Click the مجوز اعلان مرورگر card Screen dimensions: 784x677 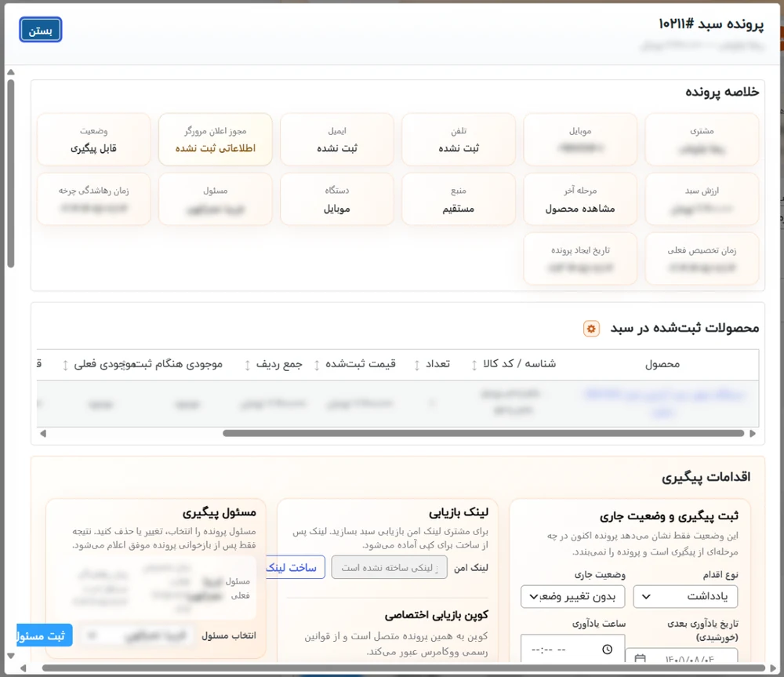[x=216, y=139]
